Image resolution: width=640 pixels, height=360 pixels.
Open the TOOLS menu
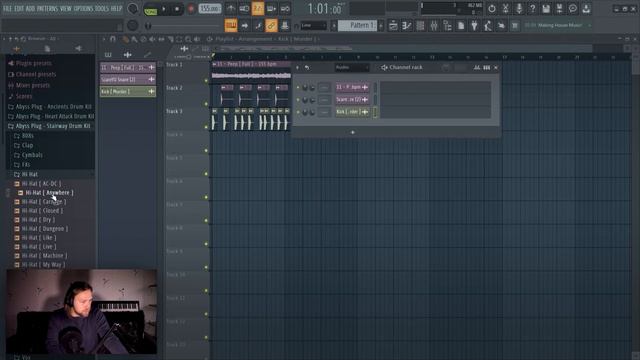[x=102, y=8]
